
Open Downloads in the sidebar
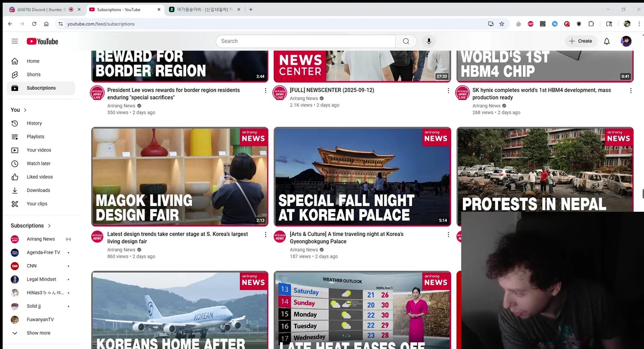pyautogui.click(x=41, y=190)
